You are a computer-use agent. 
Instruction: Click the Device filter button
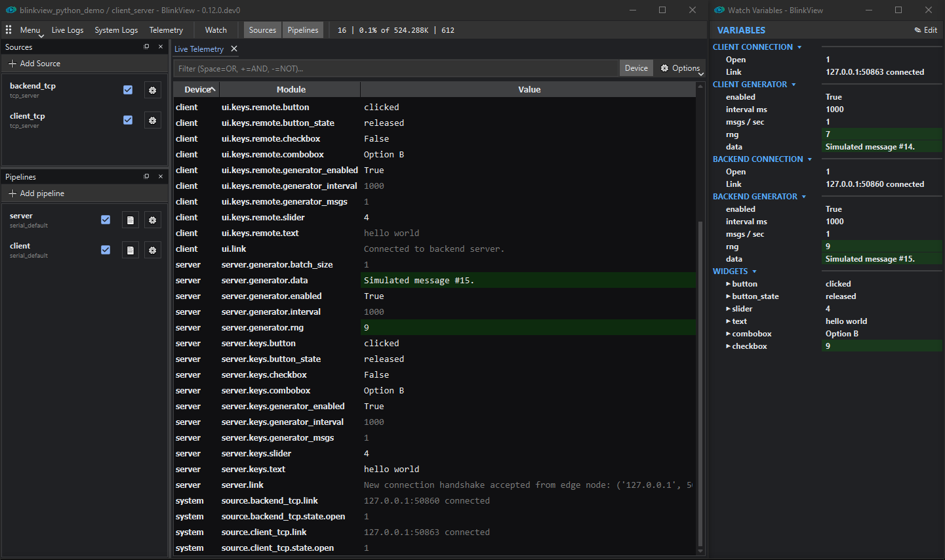click(636, 68)
